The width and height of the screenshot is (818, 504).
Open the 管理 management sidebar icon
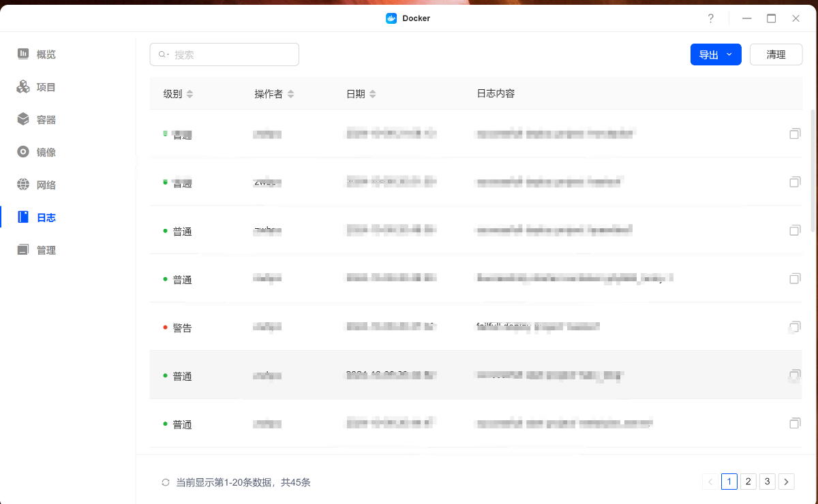(23, 250)
